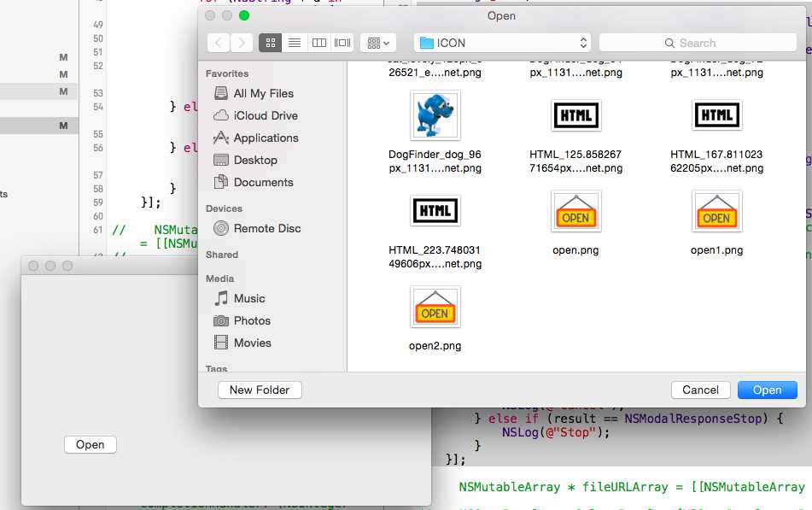Image resolution: width=812 pixels, height=510 pixels.
Task: Click the open1.png file name label
Action: click(716, 250)
